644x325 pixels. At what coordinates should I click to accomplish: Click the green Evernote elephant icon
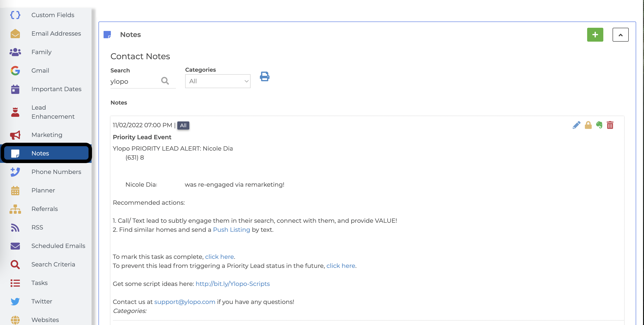point(599,125)
